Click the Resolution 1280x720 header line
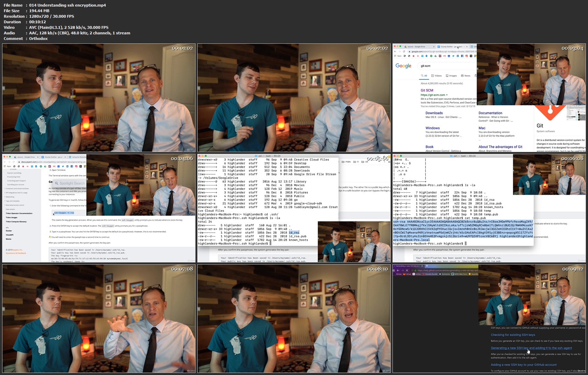The width and height of the screenshot is (588, 375). pos(39,16)
